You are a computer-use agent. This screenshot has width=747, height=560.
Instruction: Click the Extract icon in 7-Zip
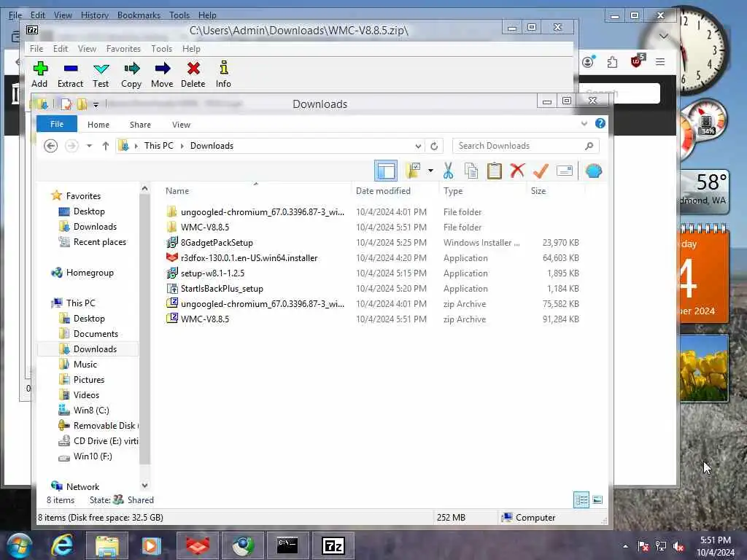click(x=71, y=74)
